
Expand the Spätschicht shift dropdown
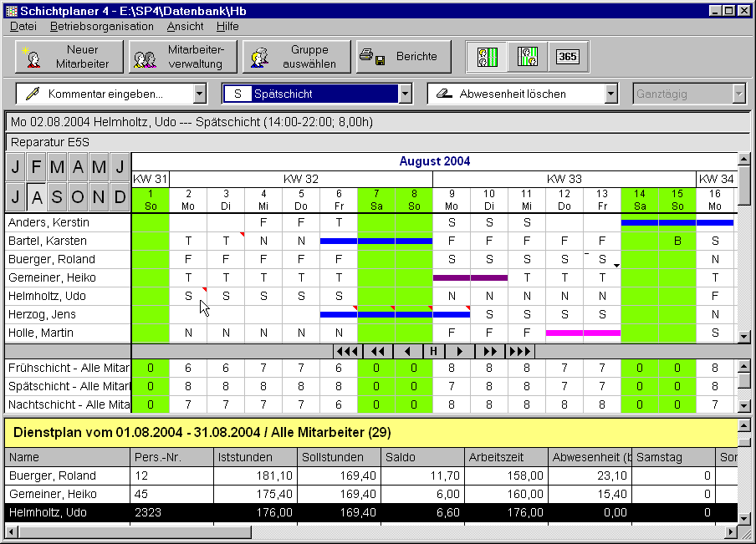tap(406, 94)
